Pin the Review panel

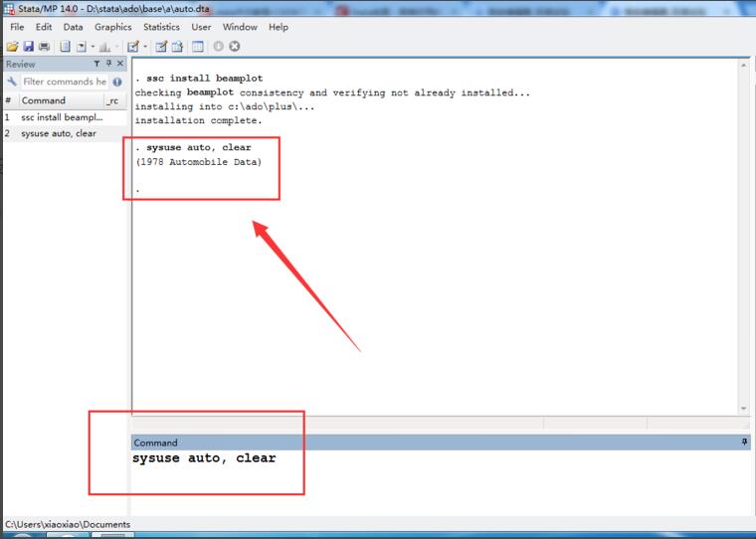pos(109,64)
